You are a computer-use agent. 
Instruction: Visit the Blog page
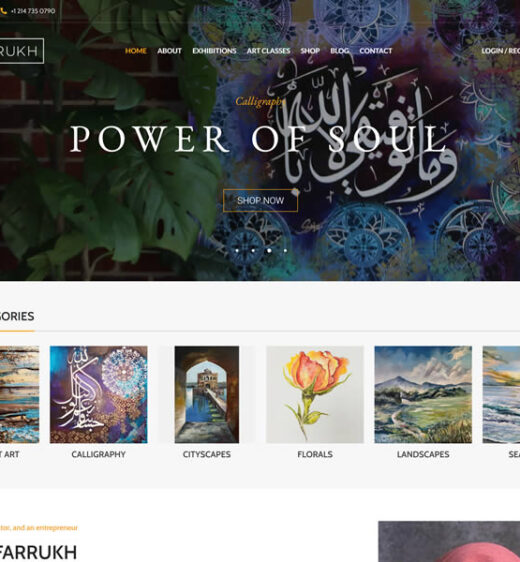339,51
